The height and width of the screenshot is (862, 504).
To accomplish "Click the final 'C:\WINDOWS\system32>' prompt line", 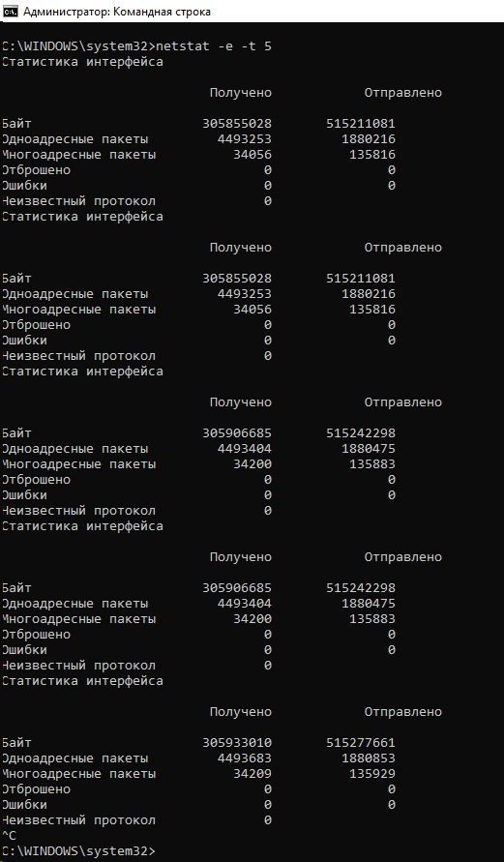I will coord(79,851).
